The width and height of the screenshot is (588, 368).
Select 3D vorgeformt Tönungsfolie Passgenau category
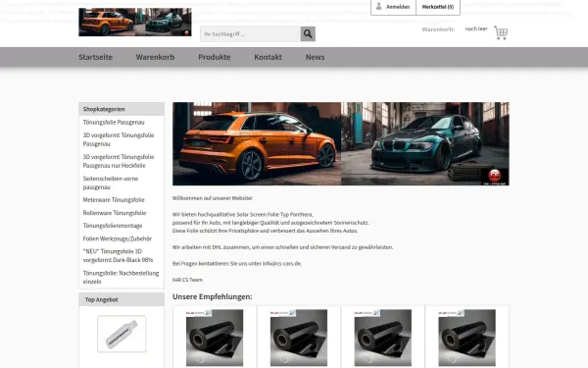(119, 139)
